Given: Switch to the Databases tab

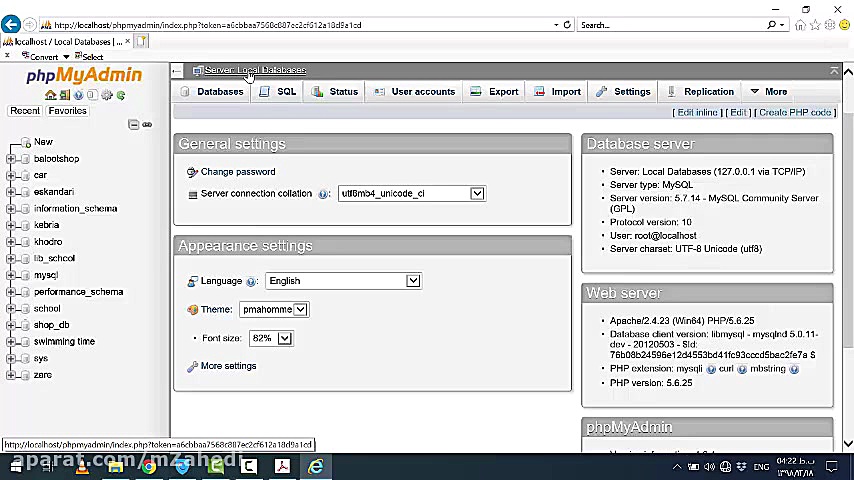Looking at the screenshot, I should (x=212, y=92).
